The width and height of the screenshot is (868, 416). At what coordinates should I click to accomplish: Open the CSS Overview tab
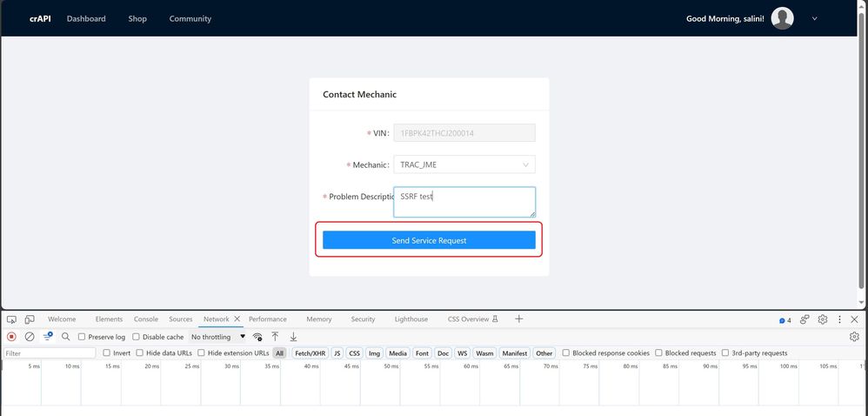(x=473, y=319)
